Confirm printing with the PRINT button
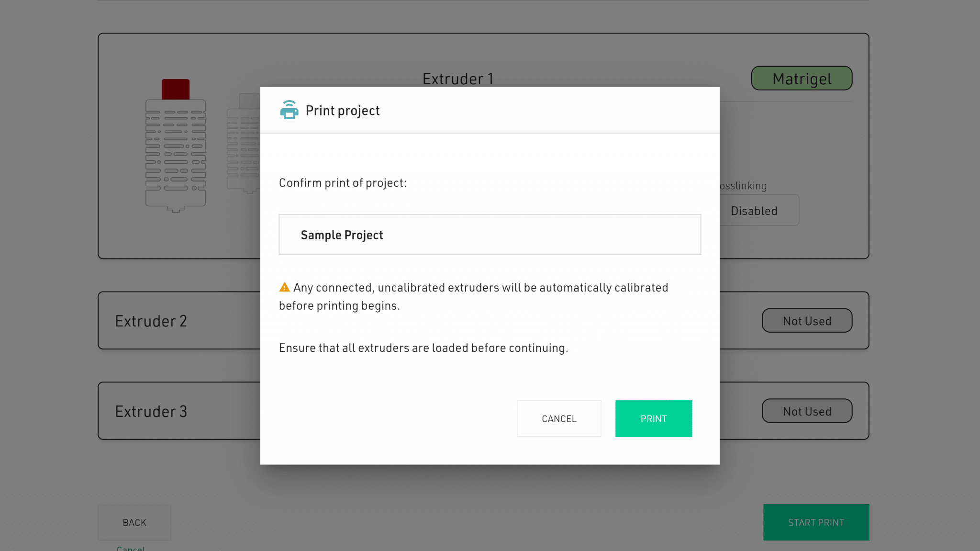This screenshot has width=980, height=551. [653, 418]
